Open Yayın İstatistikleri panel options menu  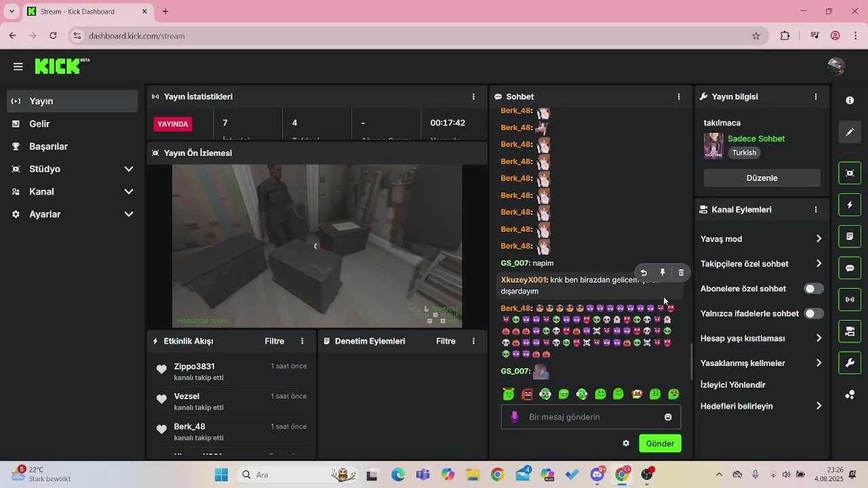point(473,97)
